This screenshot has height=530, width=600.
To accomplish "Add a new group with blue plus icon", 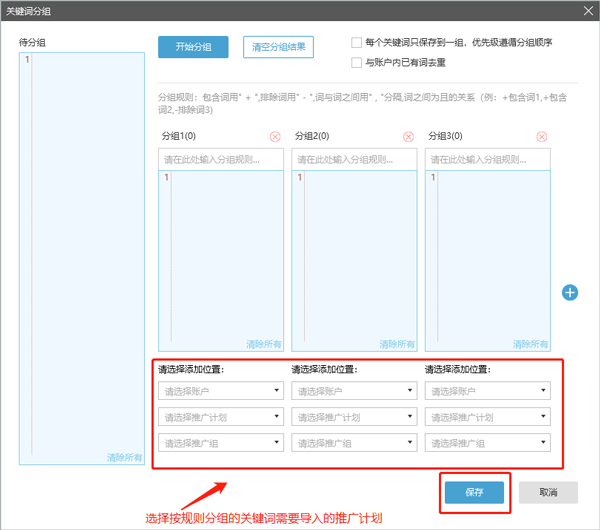I will pos(570,293).
